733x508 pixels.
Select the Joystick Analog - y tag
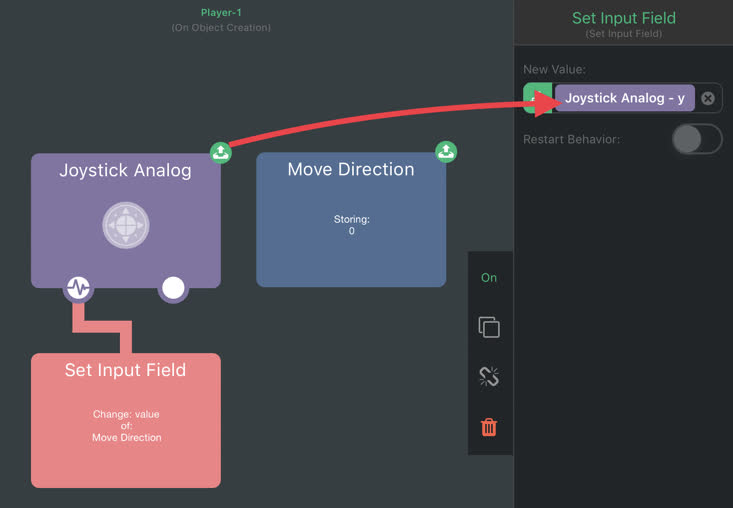point(625,98)
